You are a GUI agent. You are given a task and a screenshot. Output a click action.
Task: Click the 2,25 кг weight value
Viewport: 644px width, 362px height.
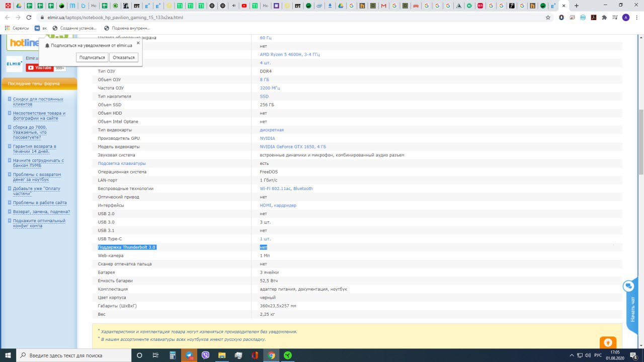point(267,314)
